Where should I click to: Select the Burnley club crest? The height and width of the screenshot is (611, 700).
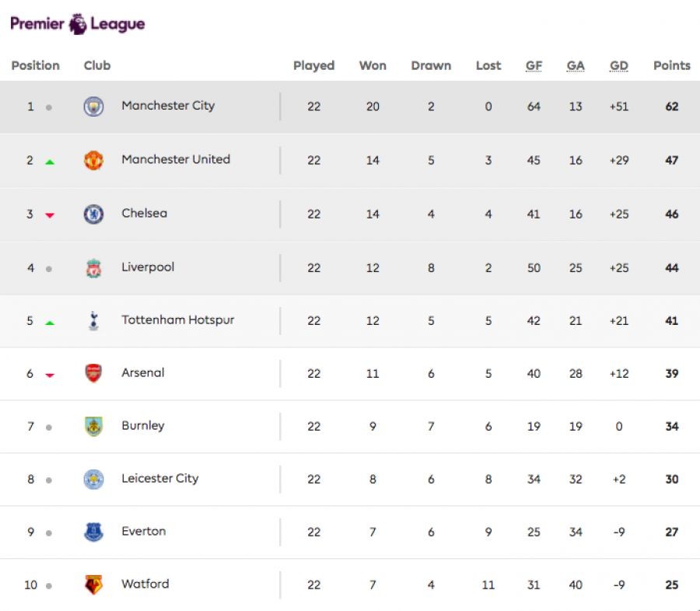coord(93,427)
